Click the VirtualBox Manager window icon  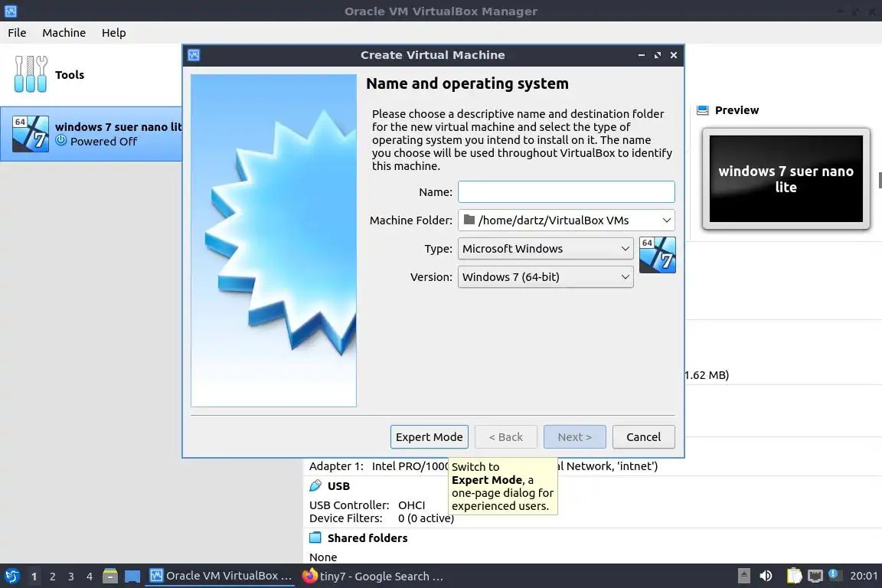point(11,11)
